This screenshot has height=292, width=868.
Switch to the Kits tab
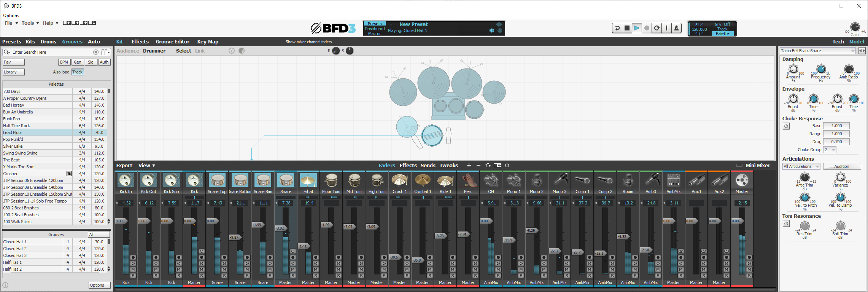pyautogui.click(x=30, y=41)
